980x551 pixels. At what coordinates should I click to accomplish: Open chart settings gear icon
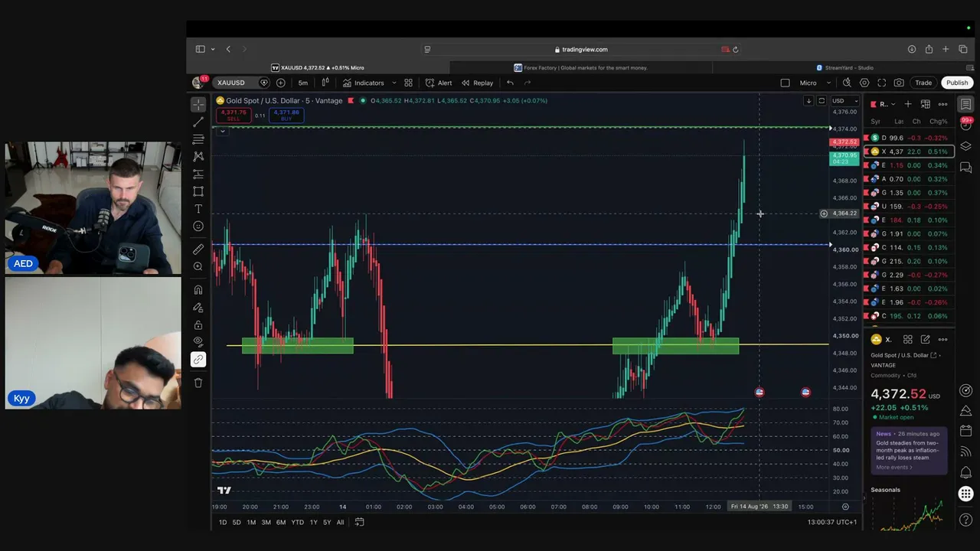[x=864, y=83]
